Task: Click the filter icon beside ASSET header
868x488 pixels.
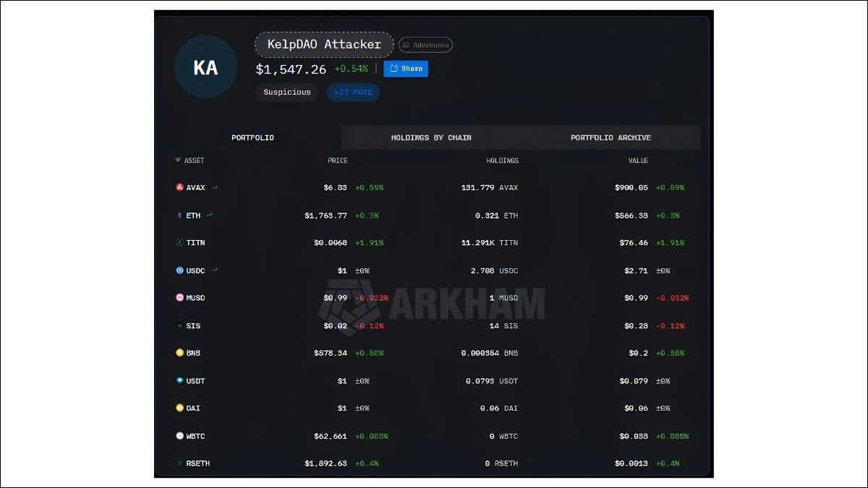Action: point(178,160)
